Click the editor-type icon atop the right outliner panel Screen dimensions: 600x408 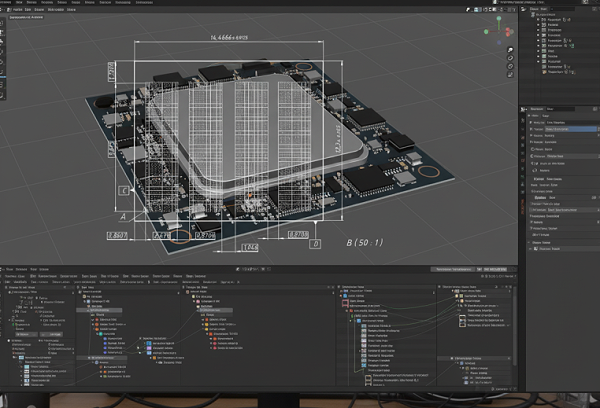(524, 8)
